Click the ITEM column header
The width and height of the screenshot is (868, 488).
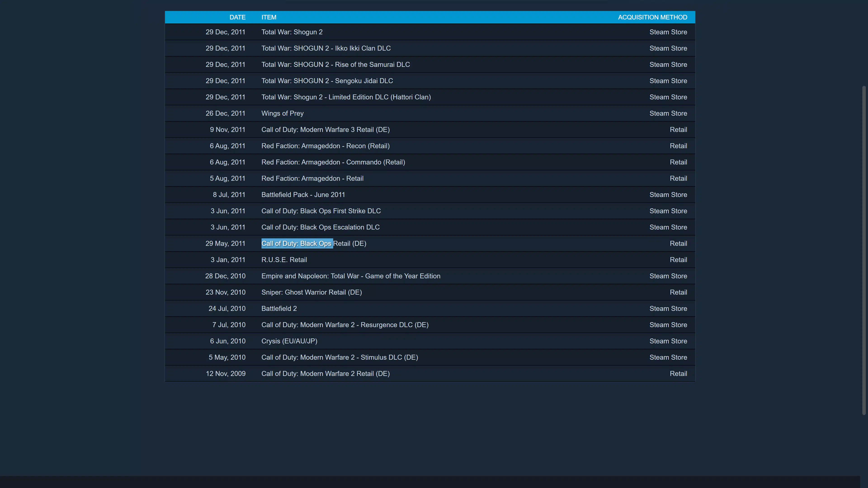point(269,17)
